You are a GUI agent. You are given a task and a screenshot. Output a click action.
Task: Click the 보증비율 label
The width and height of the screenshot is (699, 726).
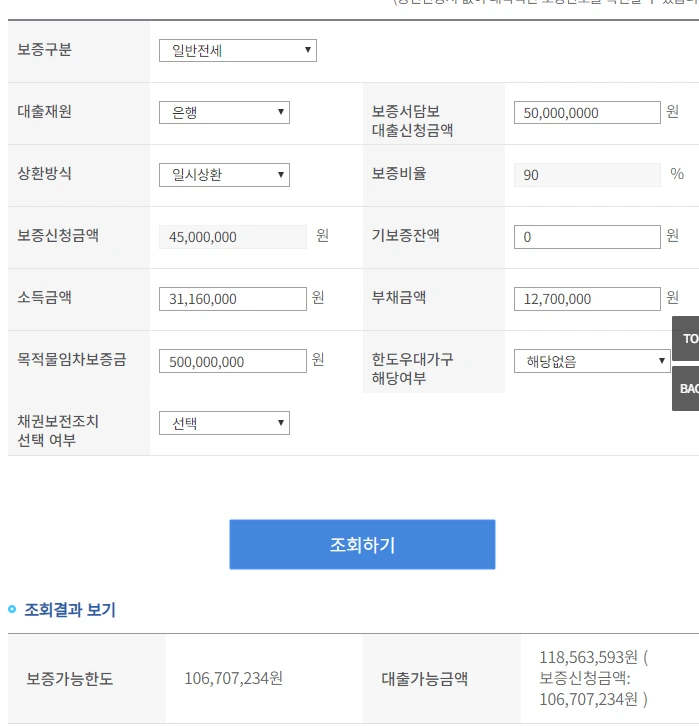(x=399, y=174)
